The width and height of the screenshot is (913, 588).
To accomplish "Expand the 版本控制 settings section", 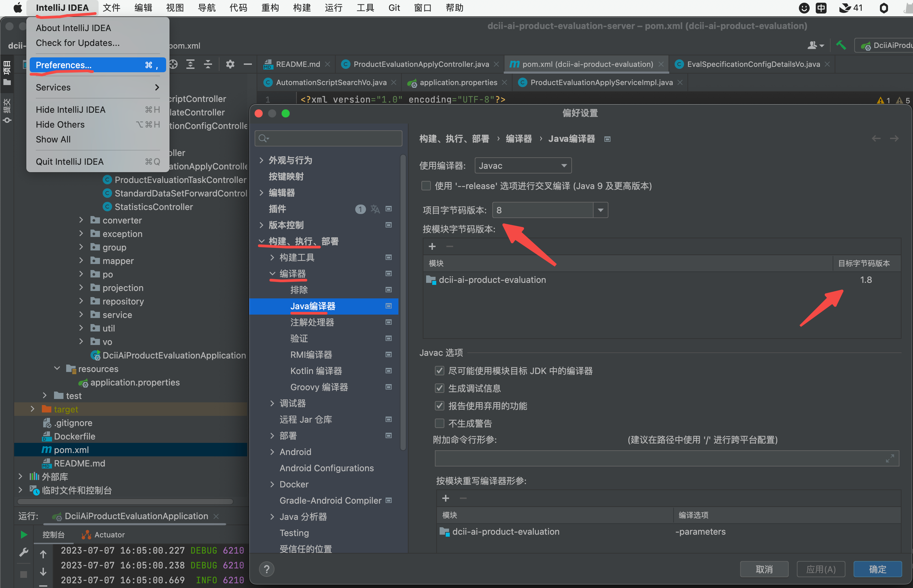I will pos(262,225).
